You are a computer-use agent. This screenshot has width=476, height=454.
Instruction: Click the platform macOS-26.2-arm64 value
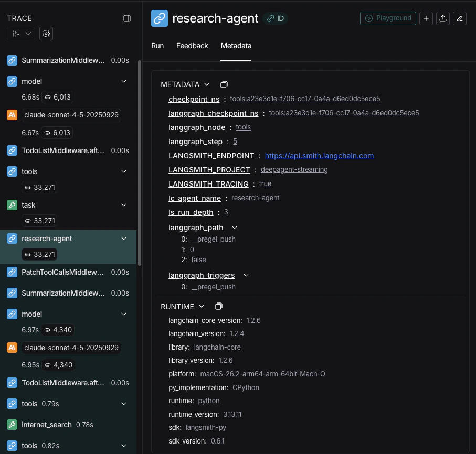click(262, 374)
